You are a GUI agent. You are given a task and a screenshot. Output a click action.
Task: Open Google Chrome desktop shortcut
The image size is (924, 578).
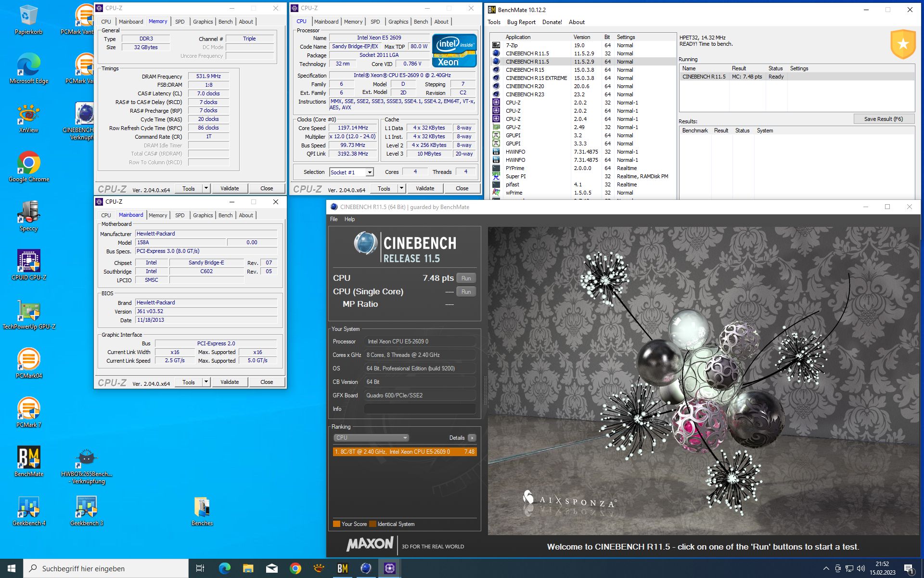28,167
